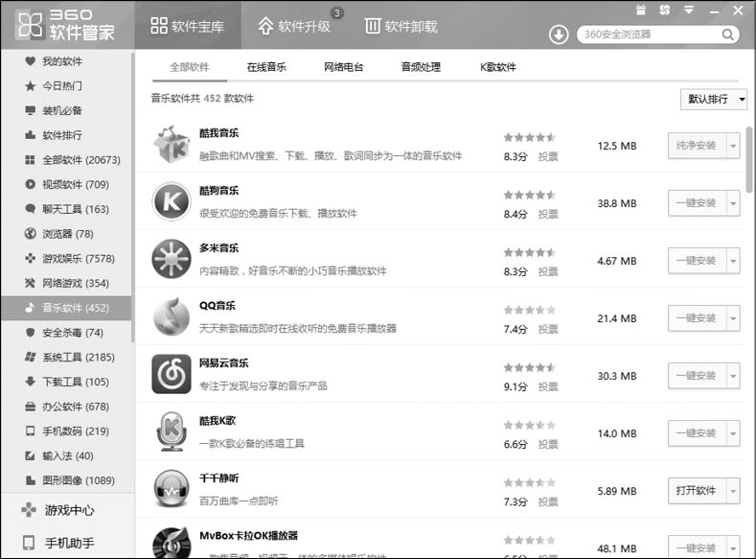This screenshot has width=756, height=559.
Task: Open 游戏中心 at sidebar bottom
Action: [x=57, y=510]
